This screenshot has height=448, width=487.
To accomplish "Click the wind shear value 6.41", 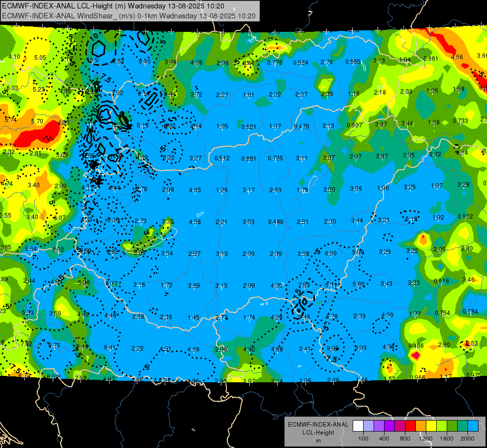I will pos(109,347).
